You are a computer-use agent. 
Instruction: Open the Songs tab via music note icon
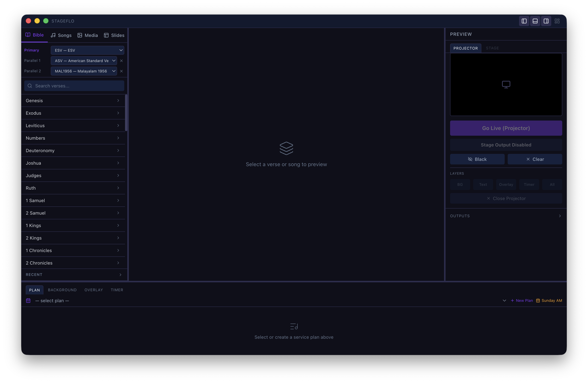pyautogui.click(x=53, y=35)
